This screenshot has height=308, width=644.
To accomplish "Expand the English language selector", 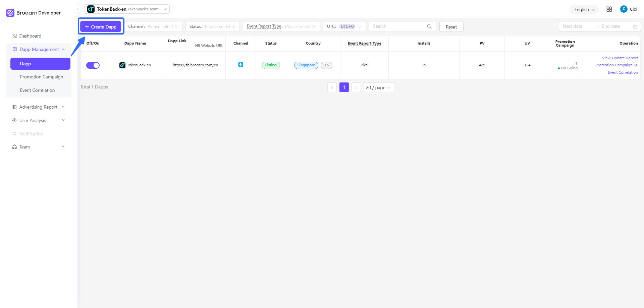I will tap(584, 9).
